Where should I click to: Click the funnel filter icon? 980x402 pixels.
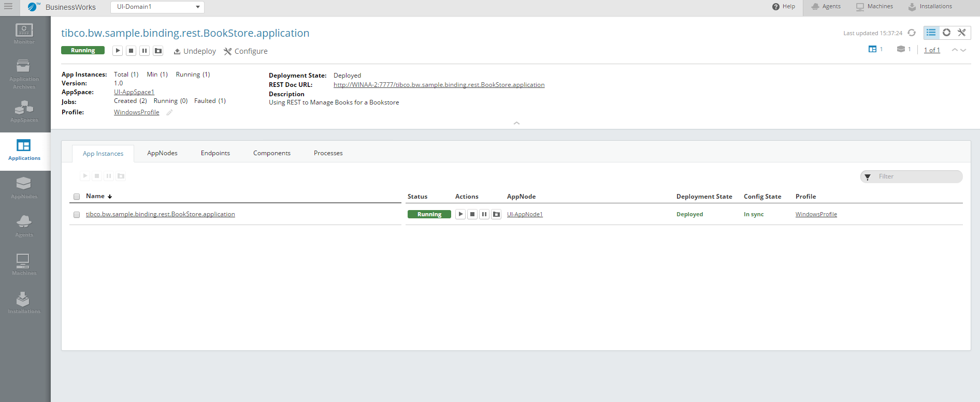coord(868,177)
